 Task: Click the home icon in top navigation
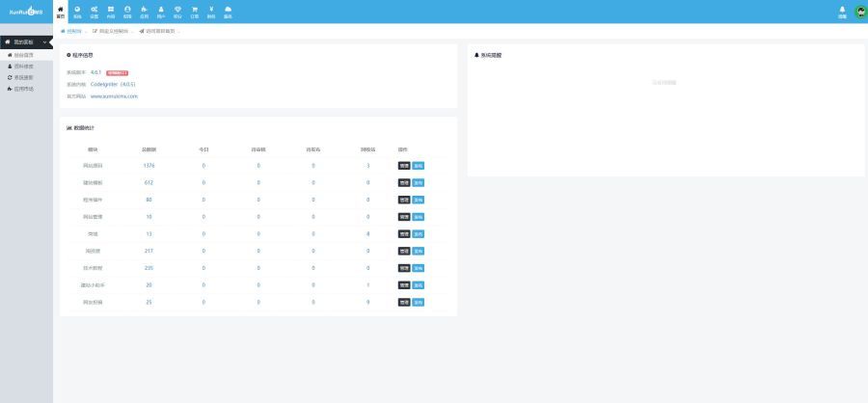coord(62,12)
